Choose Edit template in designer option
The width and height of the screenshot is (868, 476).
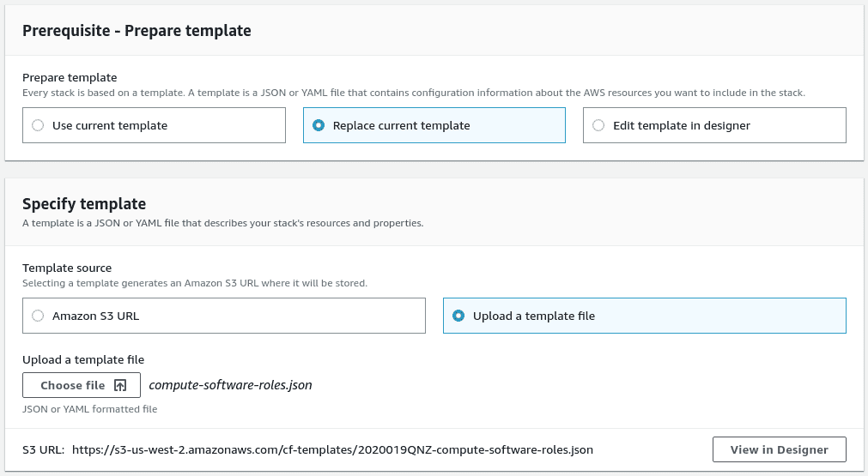(x=598, y=125)
